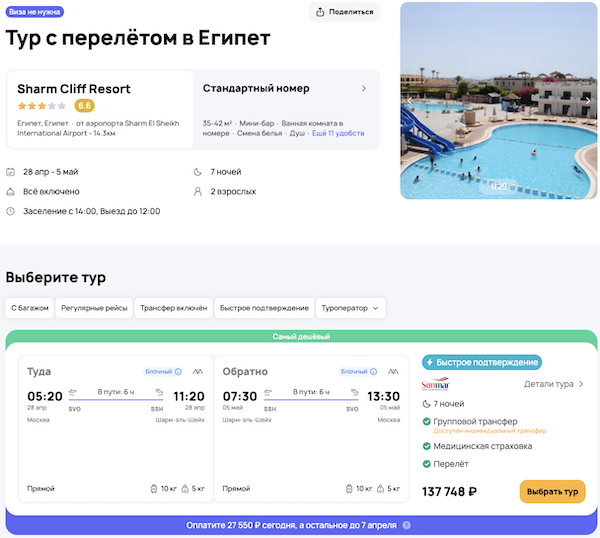
Task: Click the share icon next to Поделиться
Action: click(321, 12)
